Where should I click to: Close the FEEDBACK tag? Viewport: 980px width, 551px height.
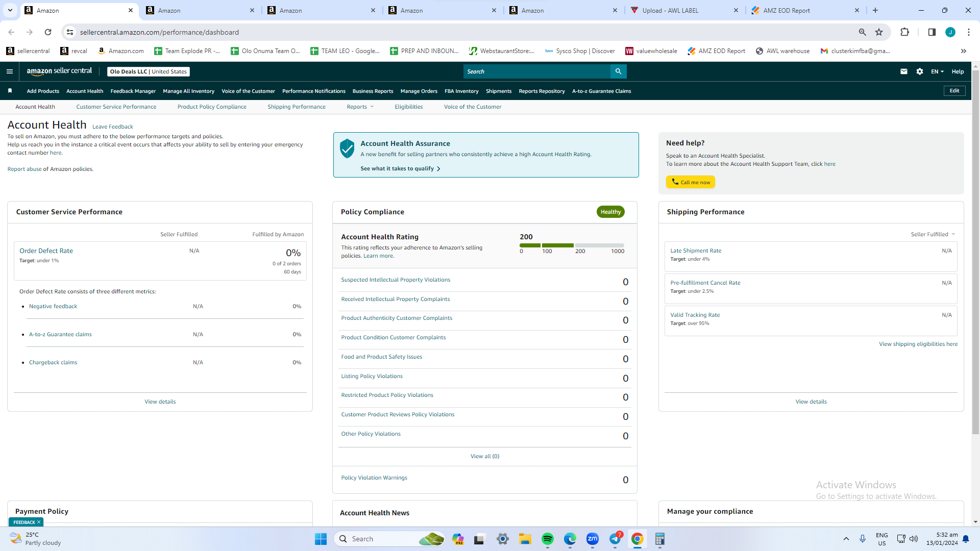pyautogui.click(x=39, y=522)
